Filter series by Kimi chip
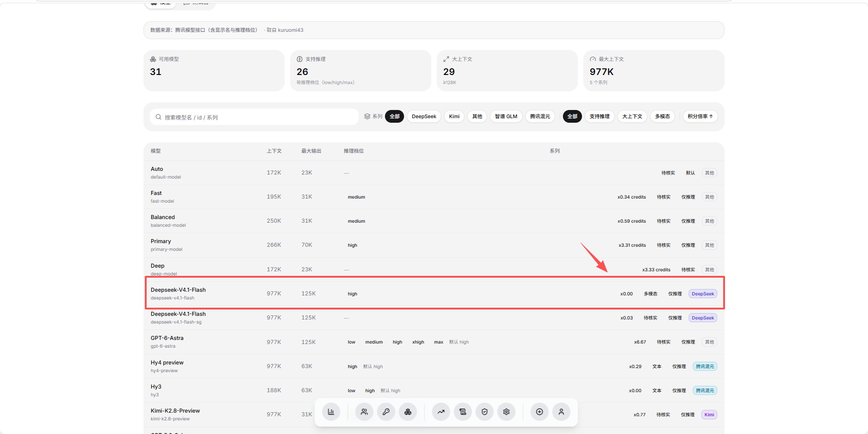This screenshot has height=434, width=868. [454, 116]
